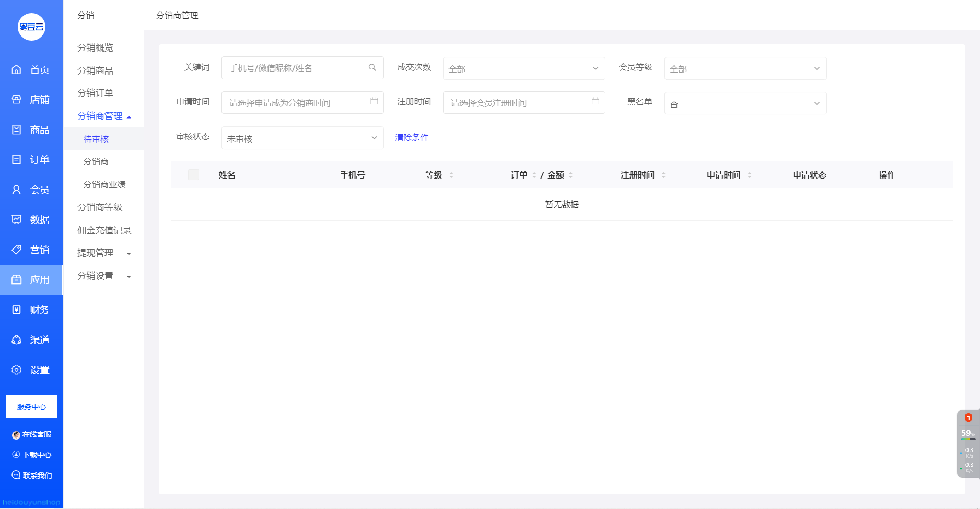Click the 59% usage indicator

click(x=968, y=433)
